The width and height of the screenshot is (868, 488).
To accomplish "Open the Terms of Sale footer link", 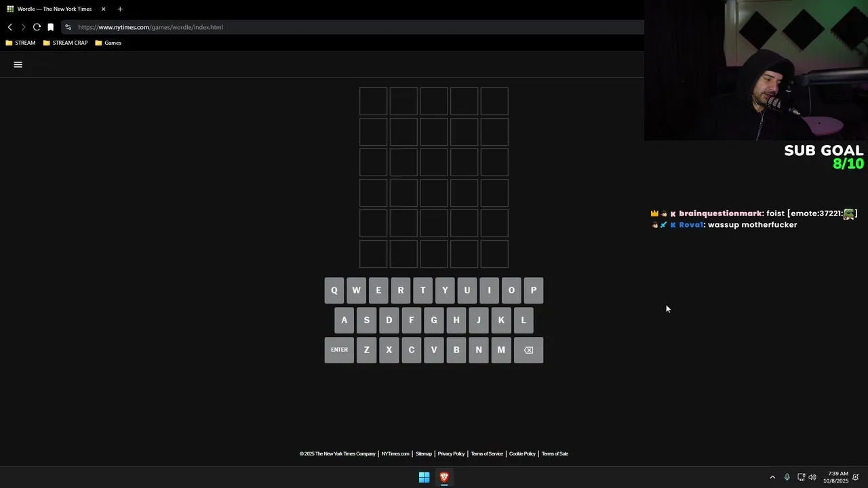I will click(x=555, y=453).
